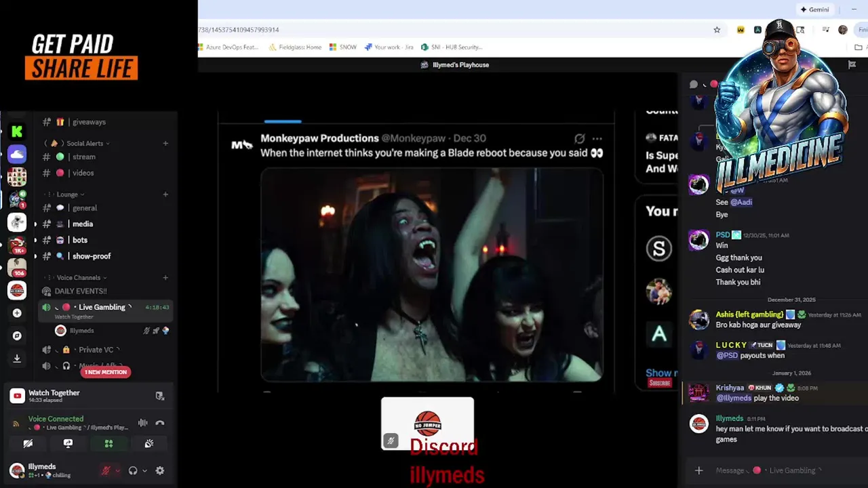Open the show-proof channel
Screen dimensions: 868x488
(x=92, y=256)
